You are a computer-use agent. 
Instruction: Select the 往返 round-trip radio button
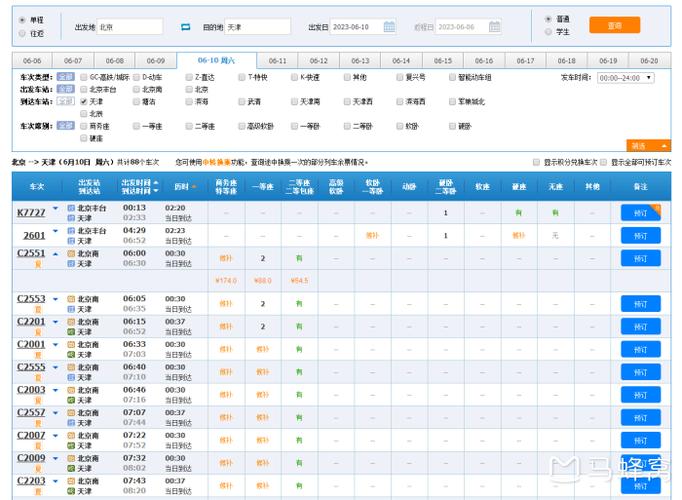click(23, 33)
